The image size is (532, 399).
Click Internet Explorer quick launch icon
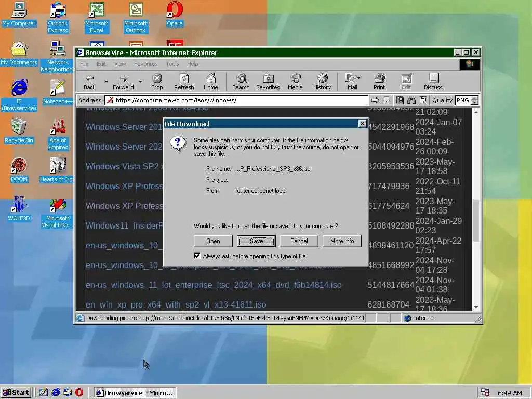tap(55, 392)
